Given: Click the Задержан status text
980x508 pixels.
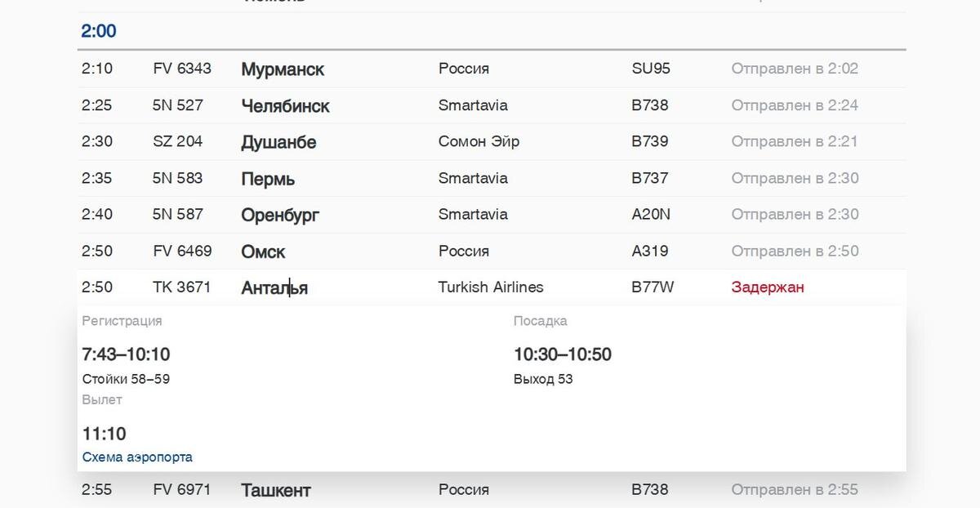Looking at the screenshot, I should (767, 287).
